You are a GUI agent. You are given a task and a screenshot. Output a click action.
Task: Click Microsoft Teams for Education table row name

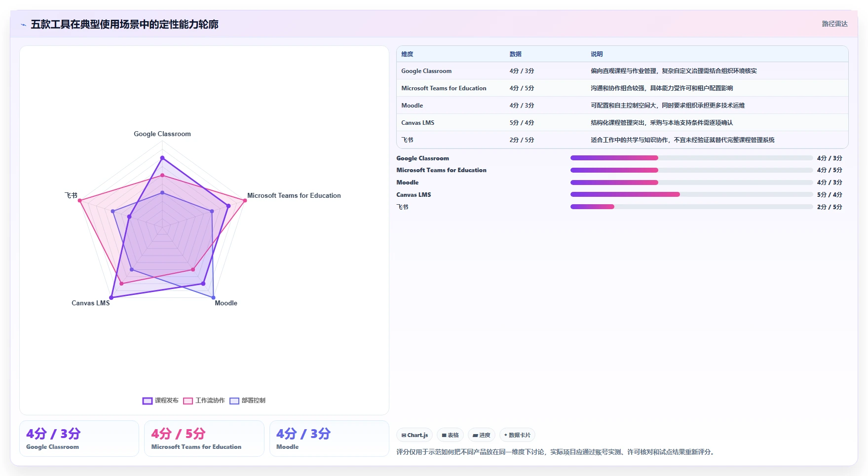[444, 88]
